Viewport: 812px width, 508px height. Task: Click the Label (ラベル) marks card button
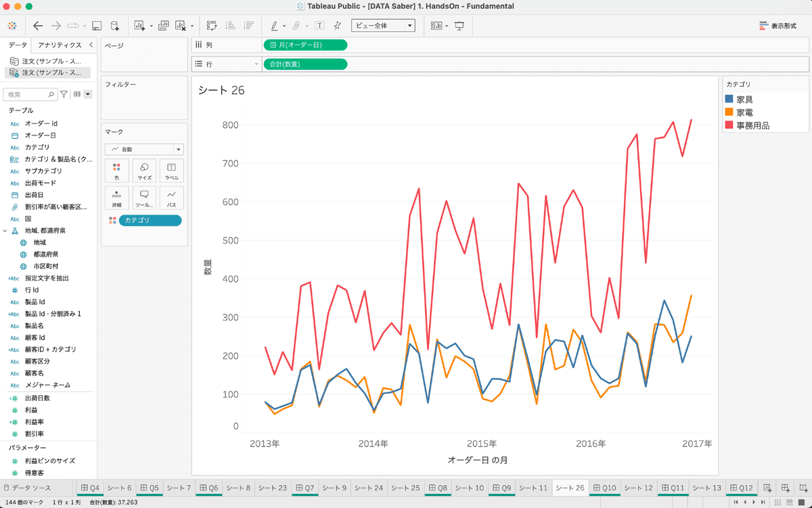pyautogui.click(x=171, y=171)
